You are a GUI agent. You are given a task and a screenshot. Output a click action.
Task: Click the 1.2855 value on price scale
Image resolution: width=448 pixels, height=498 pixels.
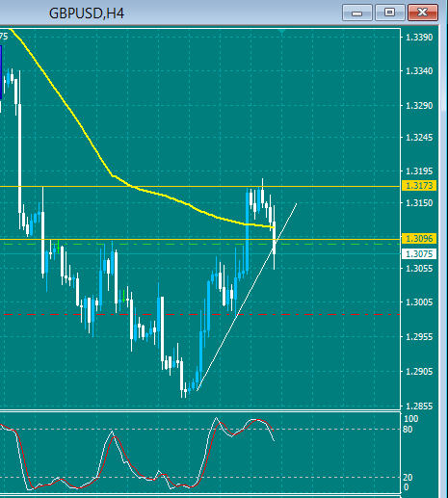tap(419, 406)
